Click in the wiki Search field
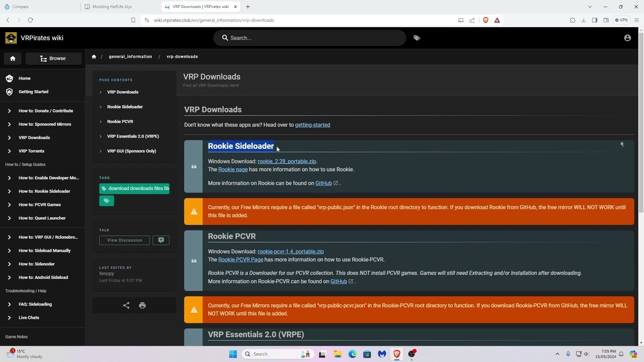The height and width of the screenshot is (362, 644). 309,38
